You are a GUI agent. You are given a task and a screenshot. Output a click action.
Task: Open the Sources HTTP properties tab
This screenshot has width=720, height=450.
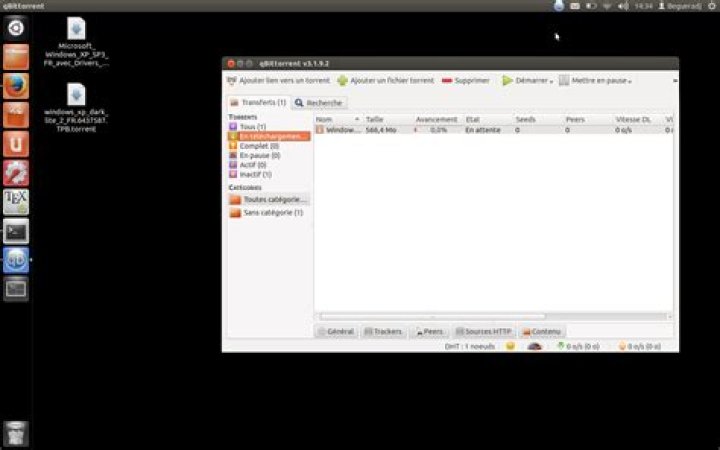(x=484, y=332)
